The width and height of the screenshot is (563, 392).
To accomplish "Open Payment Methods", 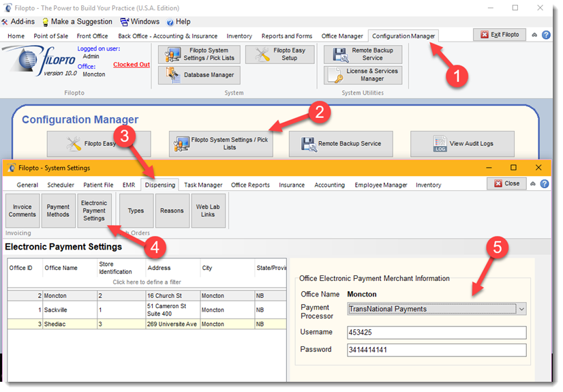I will (x=58, y=211).
